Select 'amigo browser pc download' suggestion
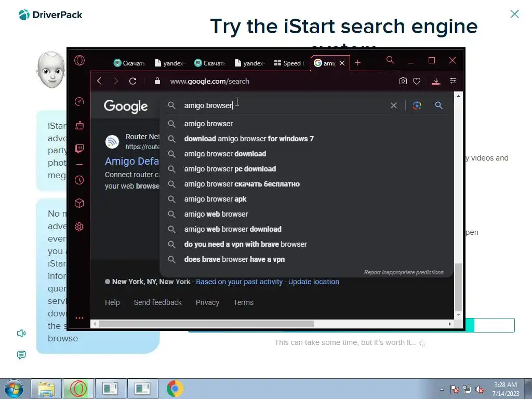This screenshot has width=532, height=399. tap(307, 169)
